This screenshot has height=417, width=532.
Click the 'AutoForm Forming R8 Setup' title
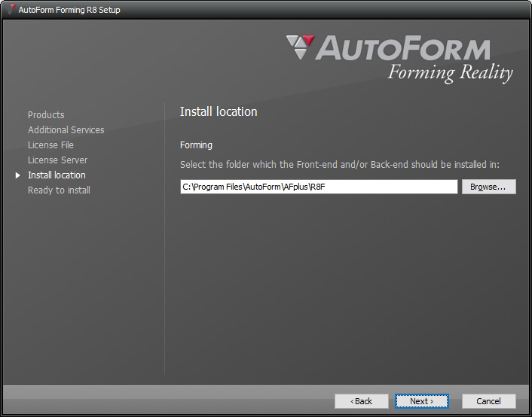click(x=69, y=10)
